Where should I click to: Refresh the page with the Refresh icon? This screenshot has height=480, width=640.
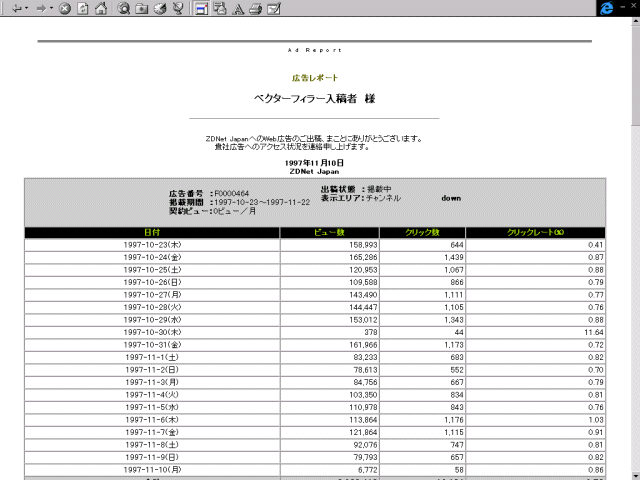pos(83,9)
